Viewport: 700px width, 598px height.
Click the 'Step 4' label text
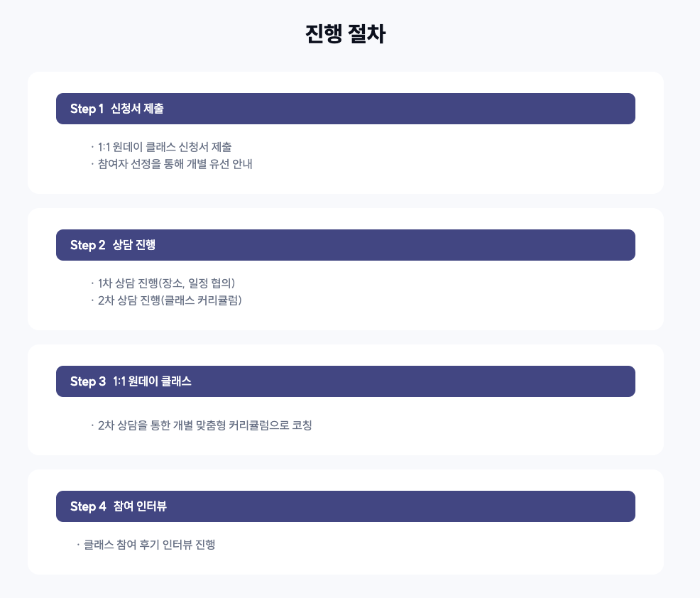(x=88, y=506)
